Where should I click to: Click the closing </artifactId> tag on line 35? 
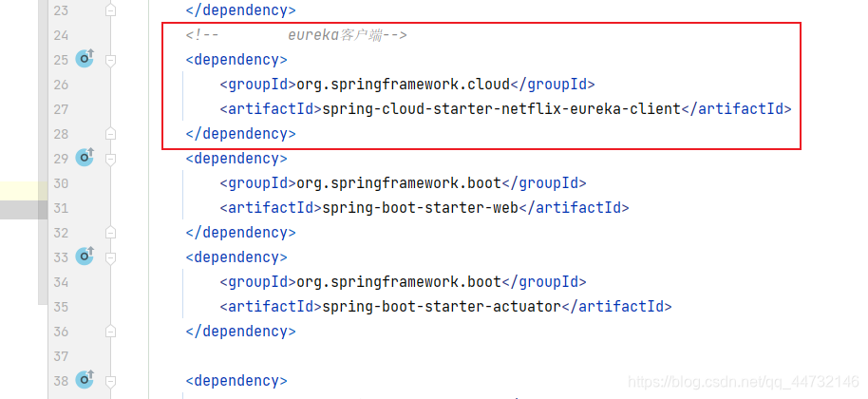click(616, 307)
